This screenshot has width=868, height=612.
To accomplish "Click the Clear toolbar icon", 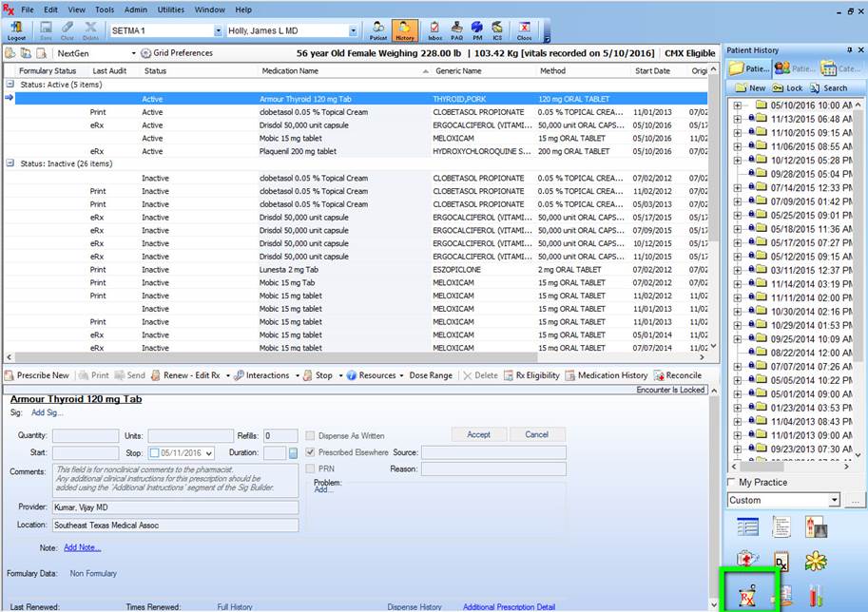I will click(68, 30).
